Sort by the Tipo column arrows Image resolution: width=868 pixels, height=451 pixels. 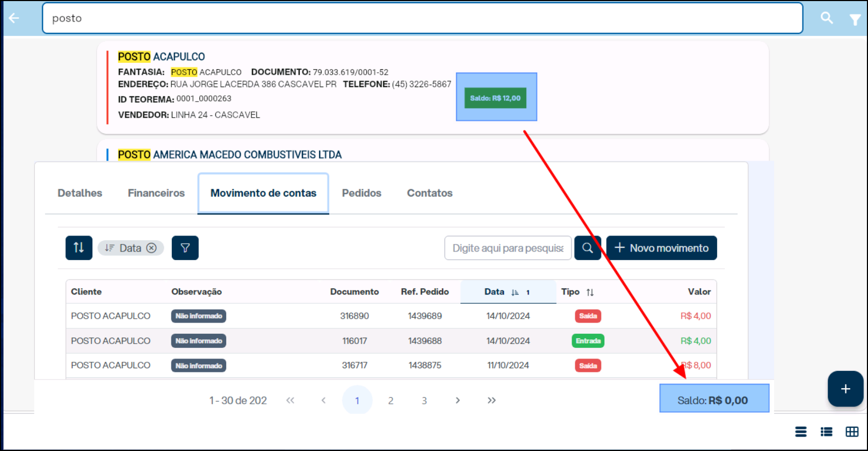(590, 292)
